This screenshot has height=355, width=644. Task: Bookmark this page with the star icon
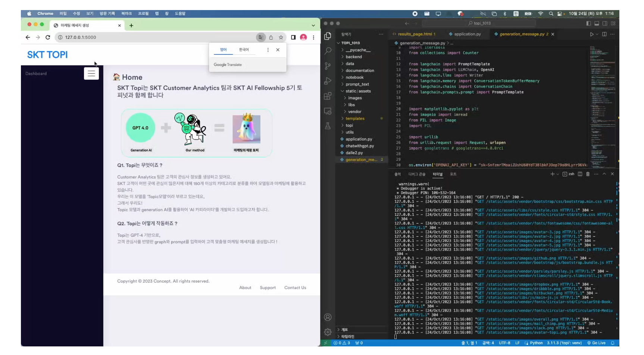pos(281,37)
